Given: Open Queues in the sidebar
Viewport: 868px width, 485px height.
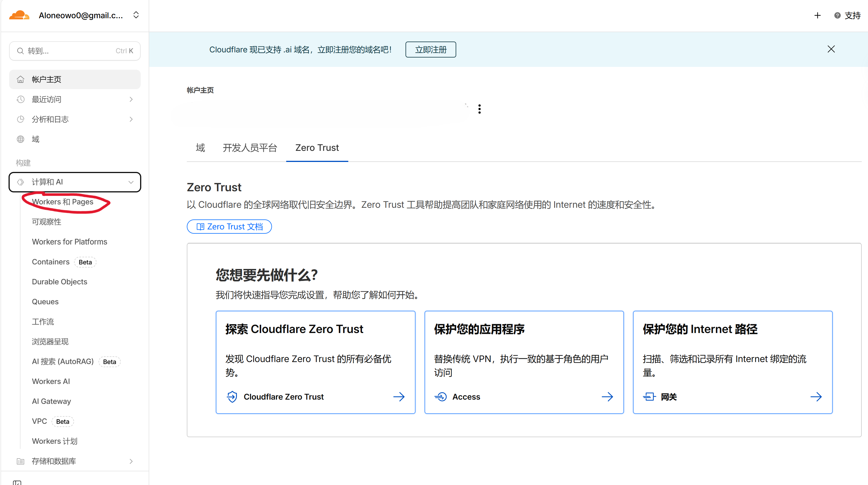Looking at the screenshot, I should click(45, 302).
